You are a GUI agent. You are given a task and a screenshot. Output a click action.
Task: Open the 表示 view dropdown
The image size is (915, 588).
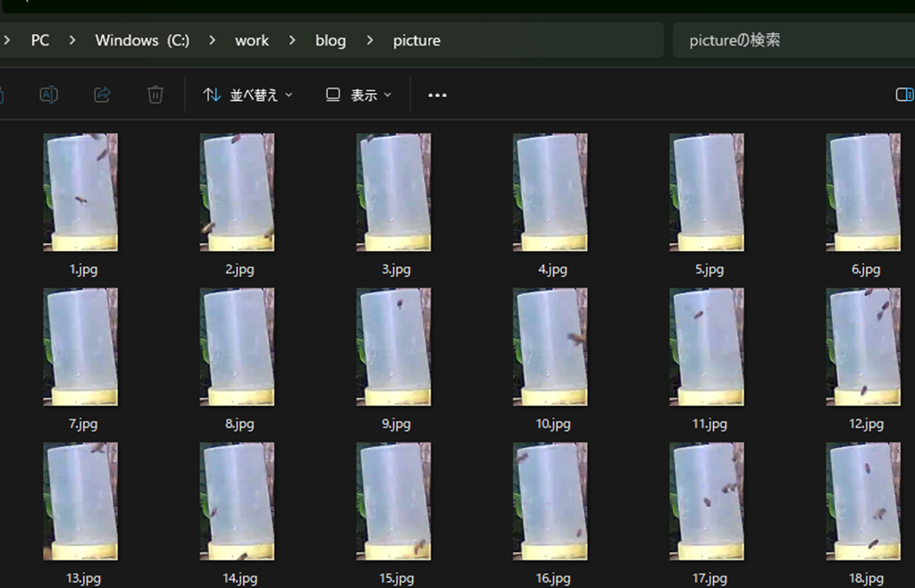tap(358, 95)
